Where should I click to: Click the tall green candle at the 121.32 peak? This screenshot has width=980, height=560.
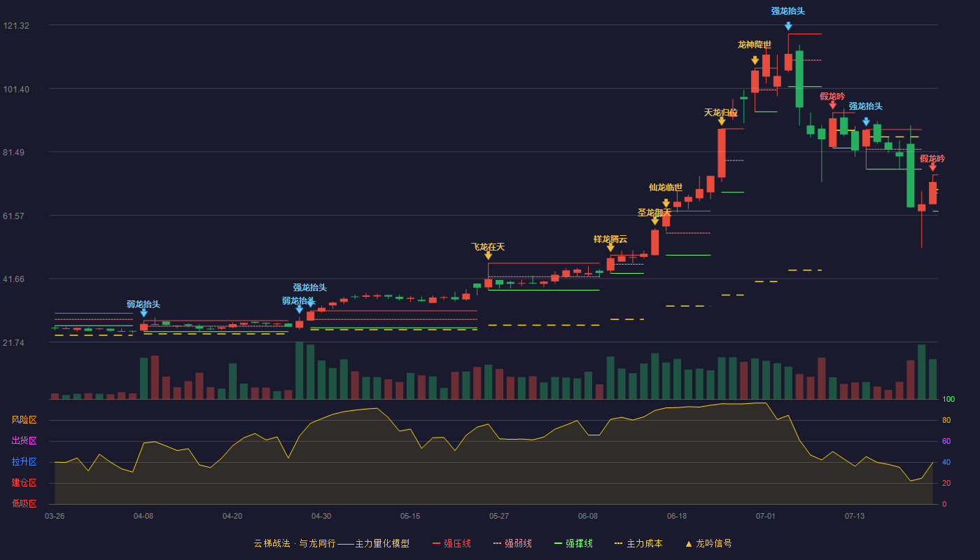point(799,79)
